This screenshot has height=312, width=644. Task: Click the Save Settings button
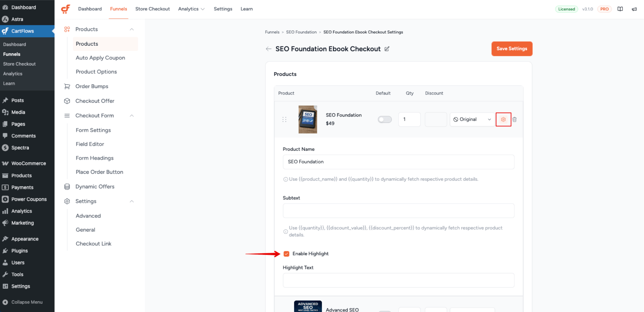(512, 49)
